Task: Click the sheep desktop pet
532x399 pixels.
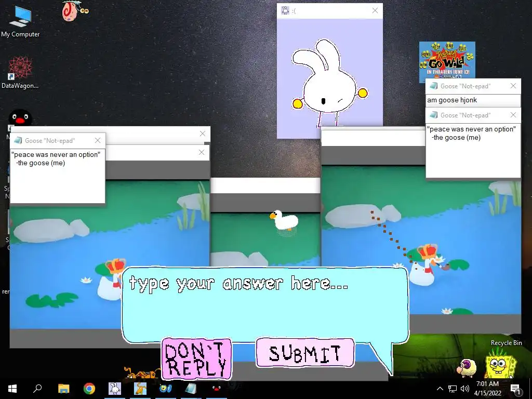Action: (467, 369)
